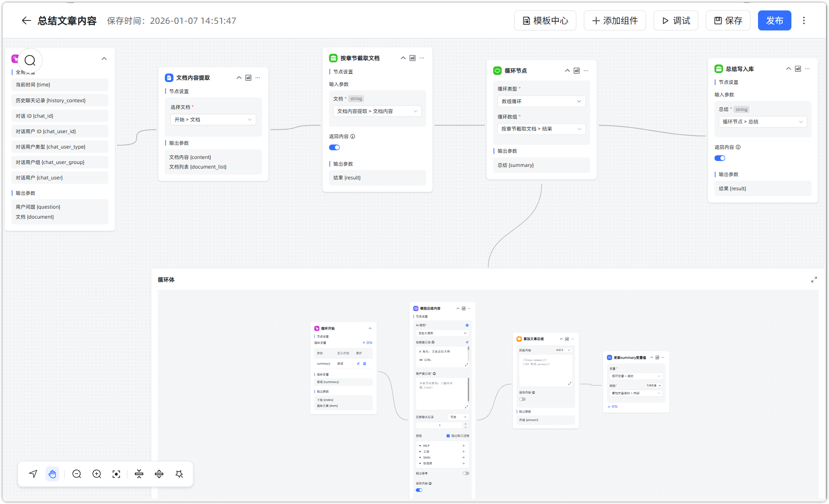Click the fit-to-view focus icon
829x504 pixels.
117,474
